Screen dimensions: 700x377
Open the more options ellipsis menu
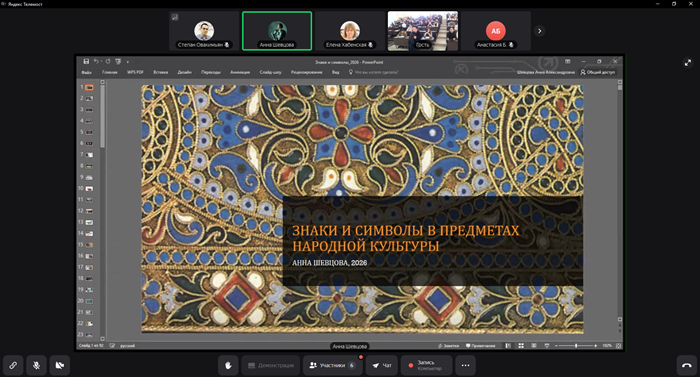tap(465, 365)
